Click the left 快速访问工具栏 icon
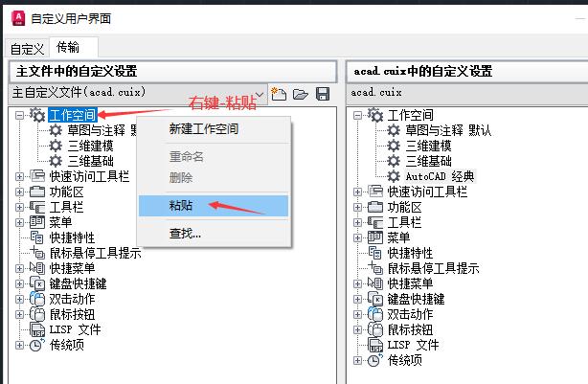This screenshot has height=384, width=588. tap(37, 176)
